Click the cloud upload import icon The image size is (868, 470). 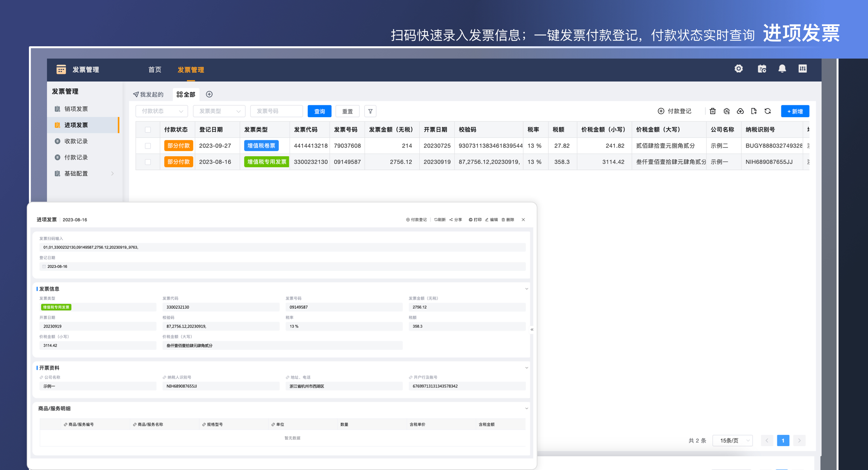[x=740, y=111]
